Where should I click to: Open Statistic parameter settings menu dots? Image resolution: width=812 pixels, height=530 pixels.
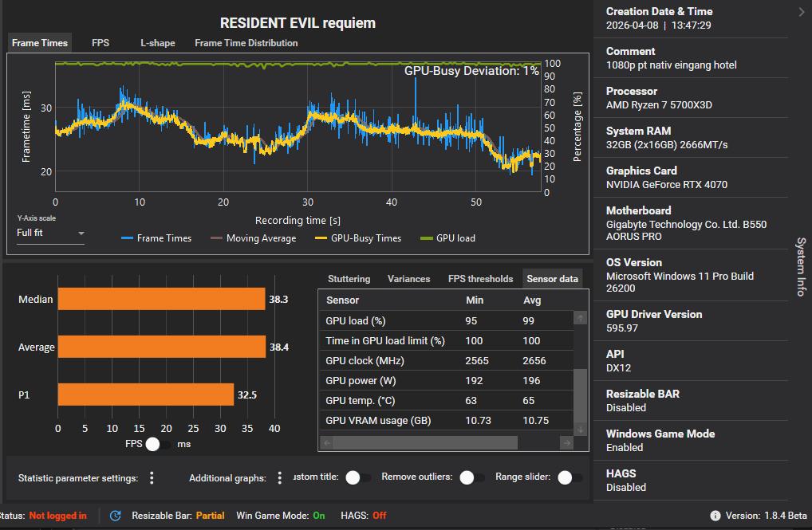pos(152,477)
